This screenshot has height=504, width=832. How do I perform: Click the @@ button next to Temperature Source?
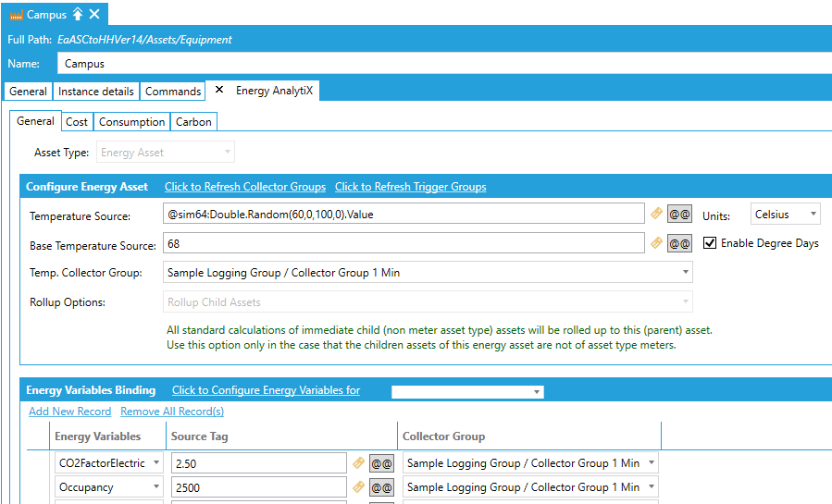click(x=680, y=215)
